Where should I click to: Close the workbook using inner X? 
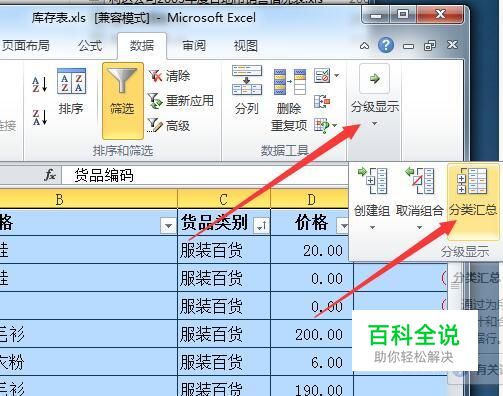(x=452, y=45)
